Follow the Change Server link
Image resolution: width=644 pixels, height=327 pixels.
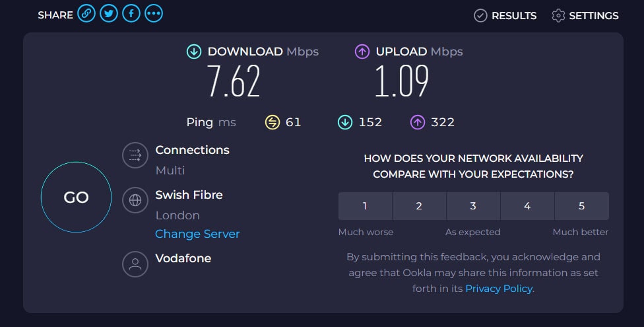click(197, 234)
